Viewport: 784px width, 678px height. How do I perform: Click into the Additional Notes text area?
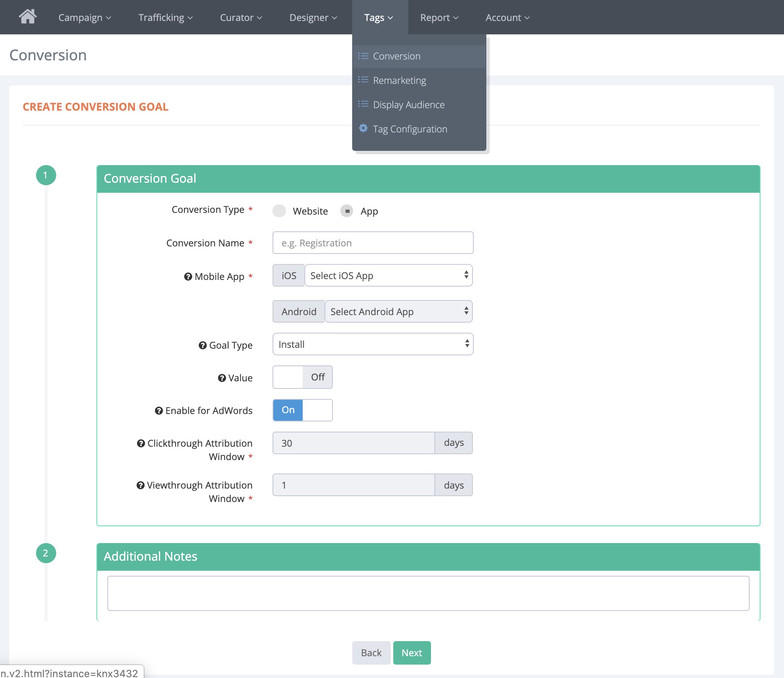click(x=428, y=593)
